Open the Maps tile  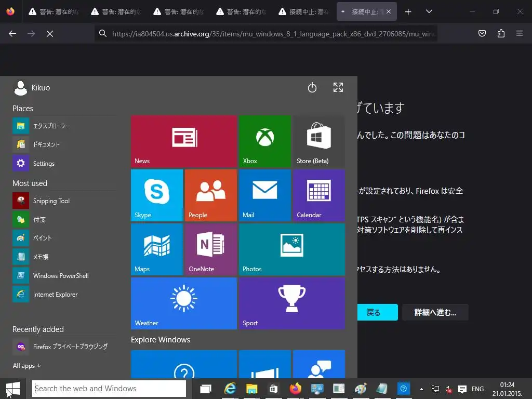157,249
